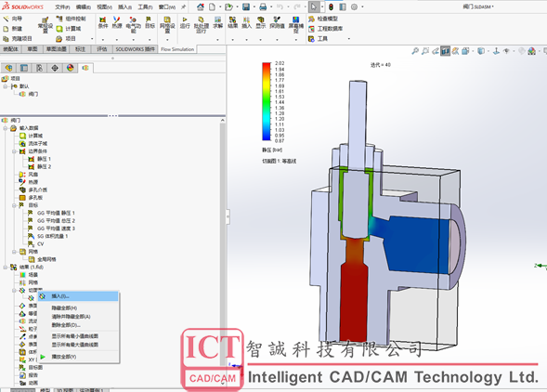Screen dimensions: 547x392
Task: Click the 目标 (Goals) ribbon icon
Action: point(150,22)
